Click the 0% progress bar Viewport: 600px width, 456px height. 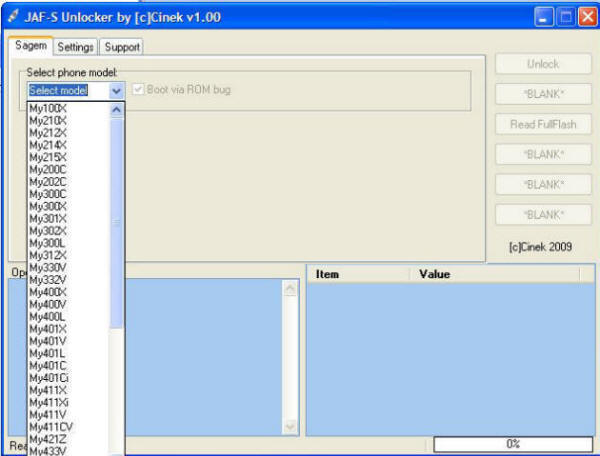[513, 444]
